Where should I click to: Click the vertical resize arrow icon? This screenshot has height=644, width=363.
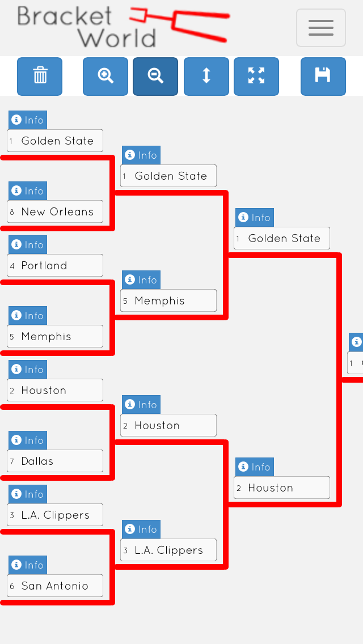pyautogui.click(x=206, y=76)
